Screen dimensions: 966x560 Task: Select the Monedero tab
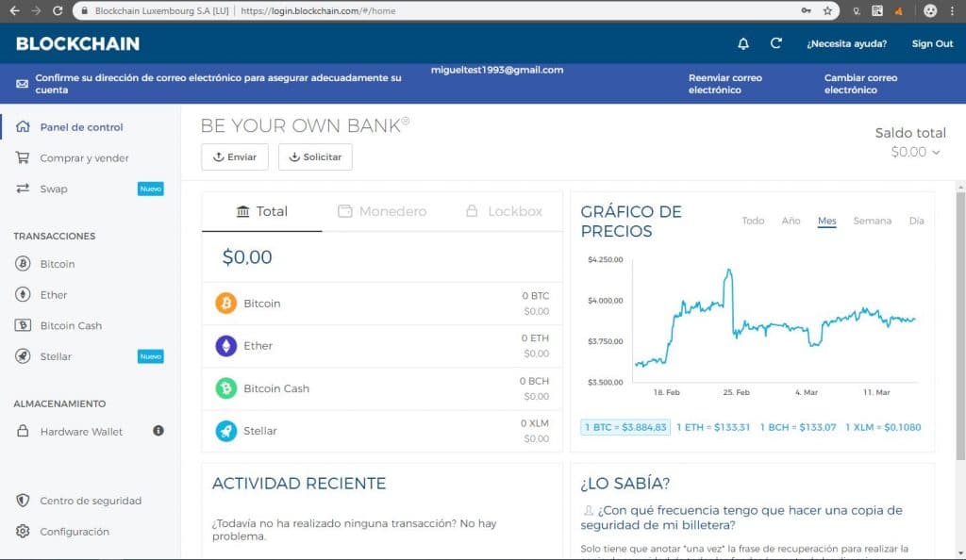tap(382, 212)
